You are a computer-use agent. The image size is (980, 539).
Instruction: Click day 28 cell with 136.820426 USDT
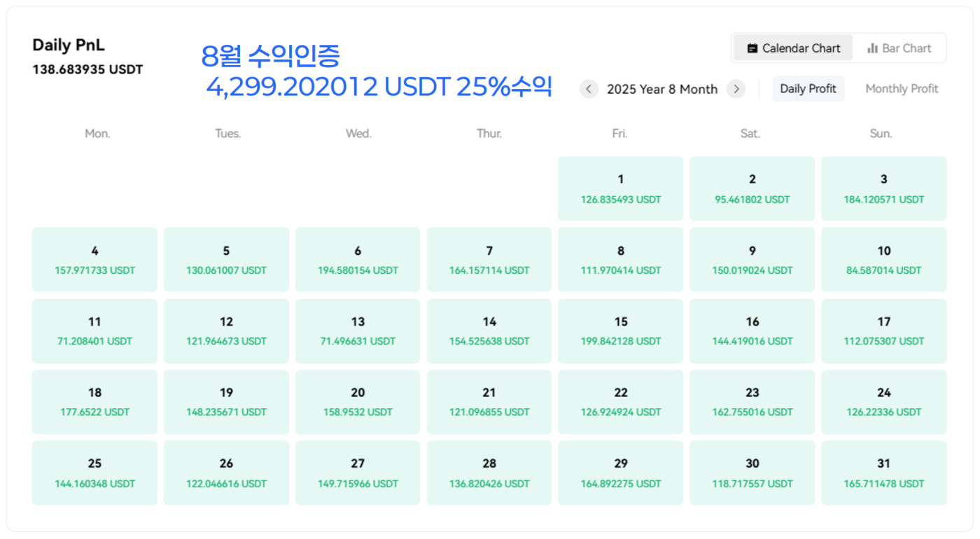pos(489,472)
